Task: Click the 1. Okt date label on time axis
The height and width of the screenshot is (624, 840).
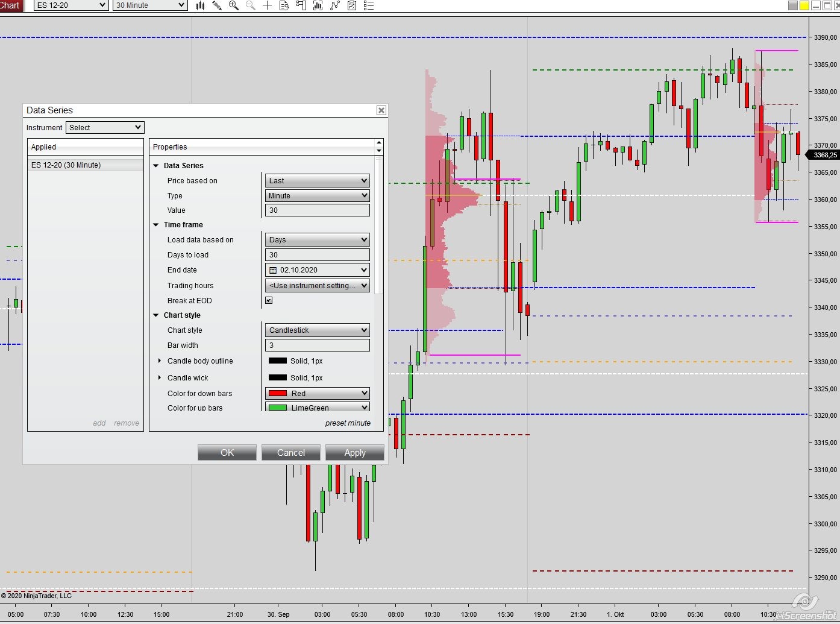Action: point(615,615)
